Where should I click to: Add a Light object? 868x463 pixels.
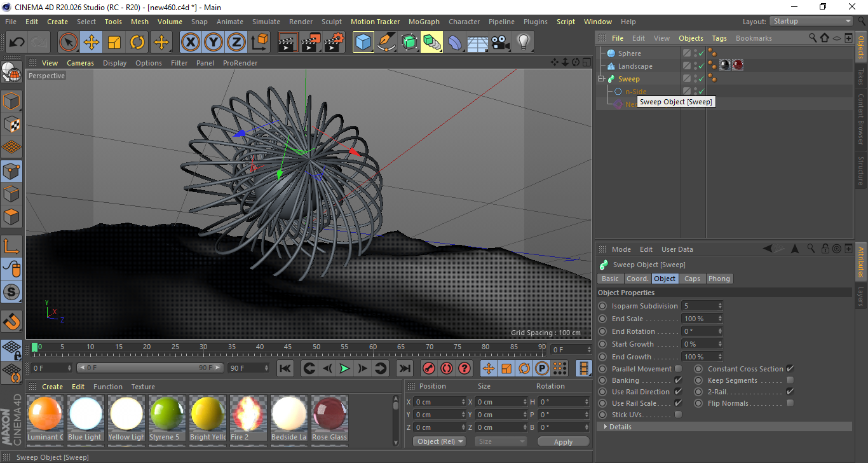pyautogui.click(x=524, y=43)
